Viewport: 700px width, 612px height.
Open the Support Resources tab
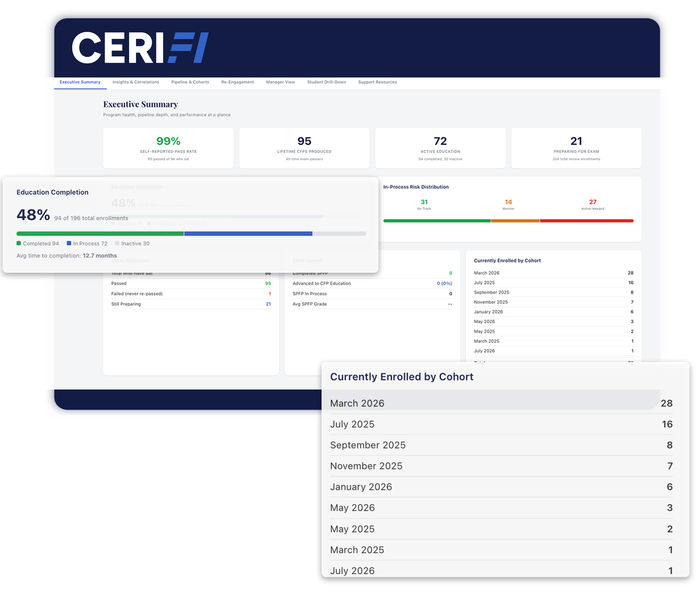tap(378, 82)
